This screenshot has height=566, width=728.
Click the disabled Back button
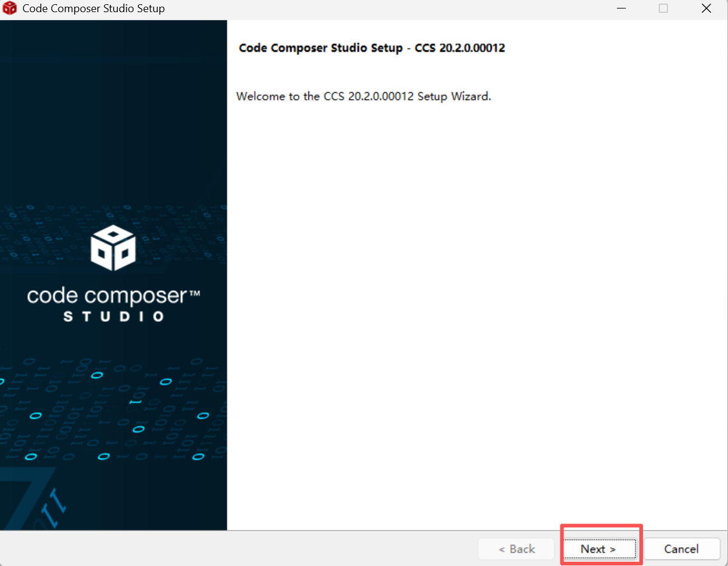coord(516,549)
